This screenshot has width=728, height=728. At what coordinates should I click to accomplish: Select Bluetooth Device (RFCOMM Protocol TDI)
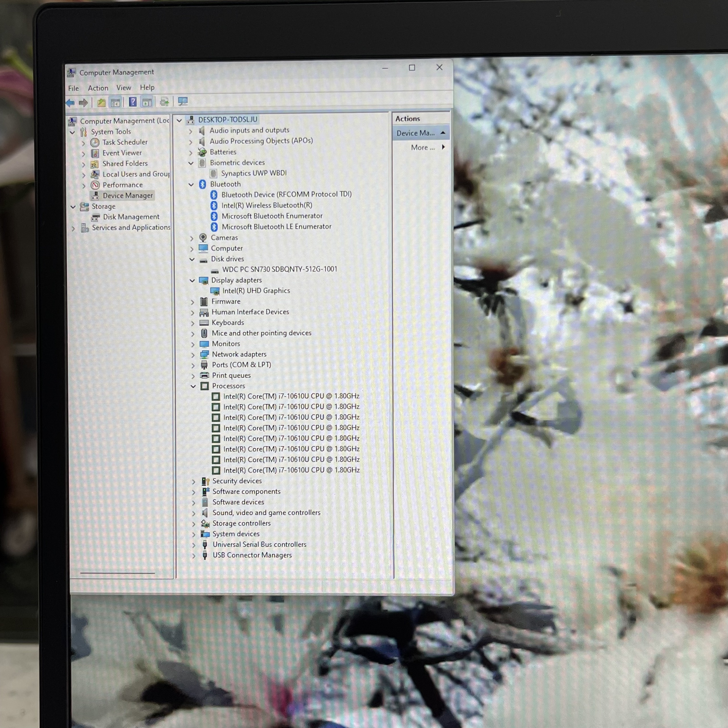click(x=286, y=194)
